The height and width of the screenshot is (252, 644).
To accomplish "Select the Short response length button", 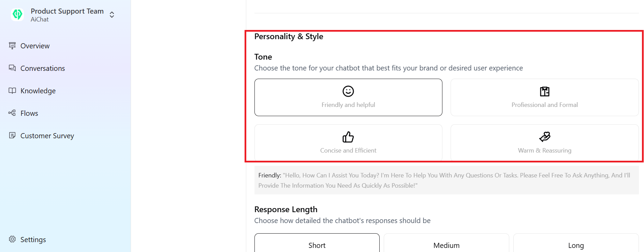I will pos(317,245).
